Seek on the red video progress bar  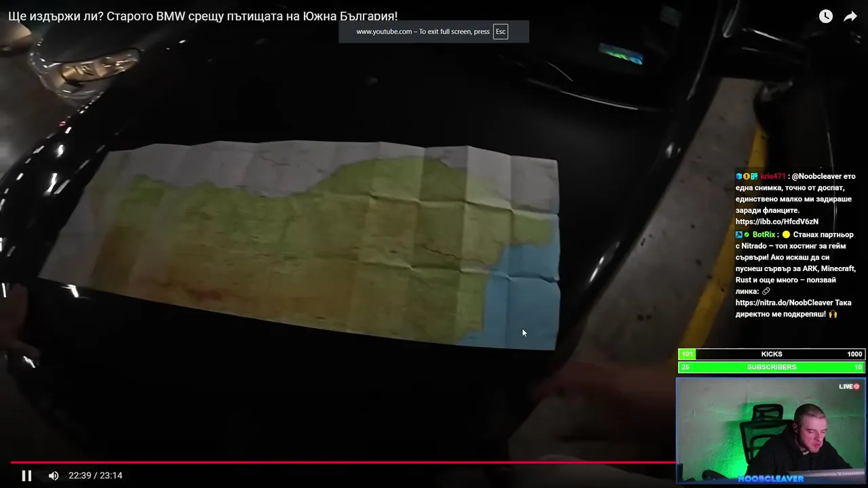pyautogui.click(x=344, y=463)
